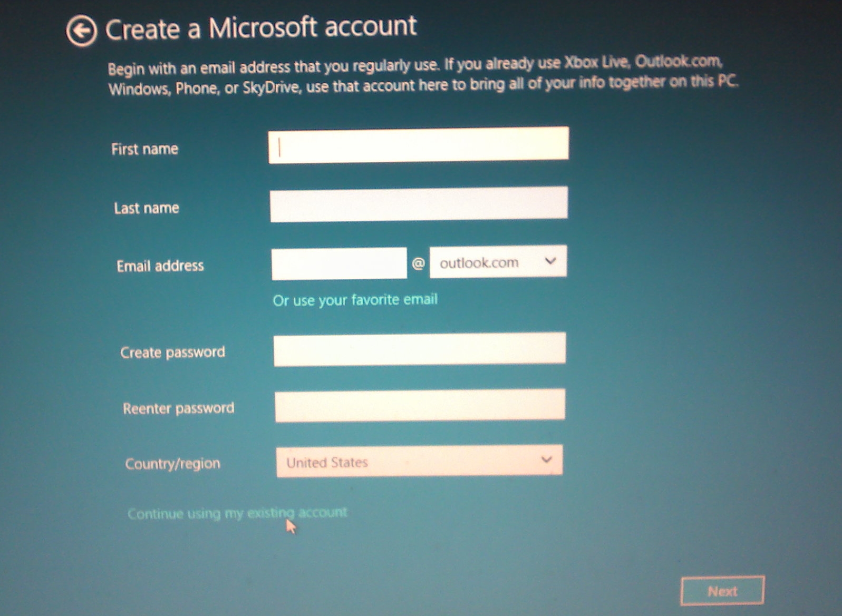Click the 'Reenter password' label
The image size is (842, 616).
pyautogui.click(x=178, y=408)
